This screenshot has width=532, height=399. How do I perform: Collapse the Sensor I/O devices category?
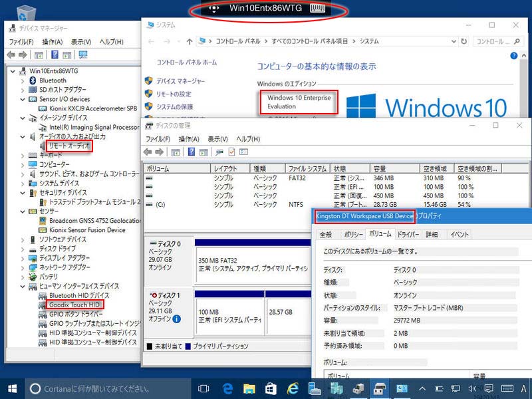23,99
